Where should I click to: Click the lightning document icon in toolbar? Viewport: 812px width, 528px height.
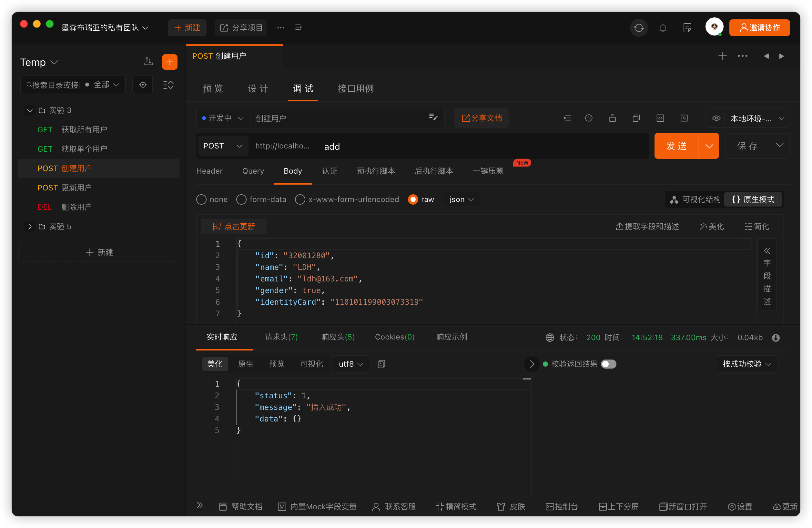click(684, 118)
